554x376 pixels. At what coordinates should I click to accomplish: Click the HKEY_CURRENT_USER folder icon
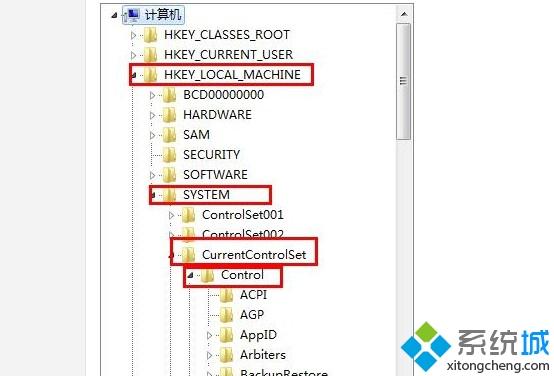click(x=151, y=54)
